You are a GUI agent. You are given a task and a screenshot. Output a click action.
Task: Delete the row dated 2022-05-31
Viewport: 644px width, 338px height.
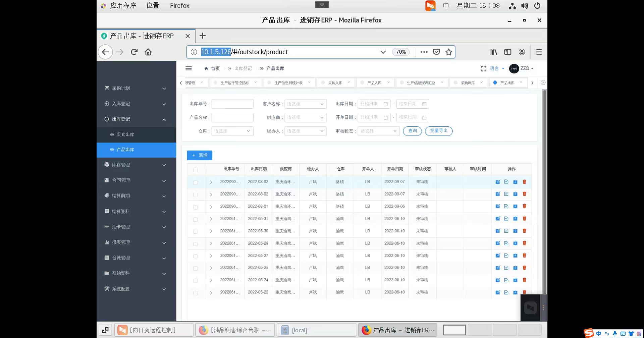point(525,219)
